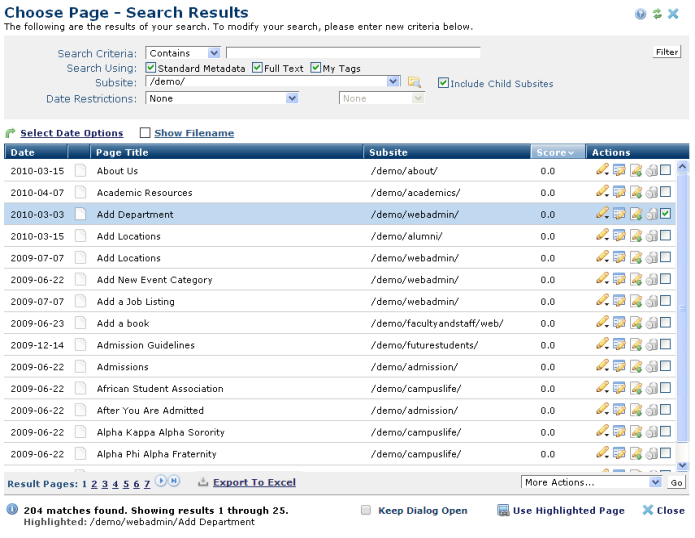Viewport: 695px width, 538px height.
Task: Open the More Actions dropdown
Action: pyautogui.click(x=655, y=482)
